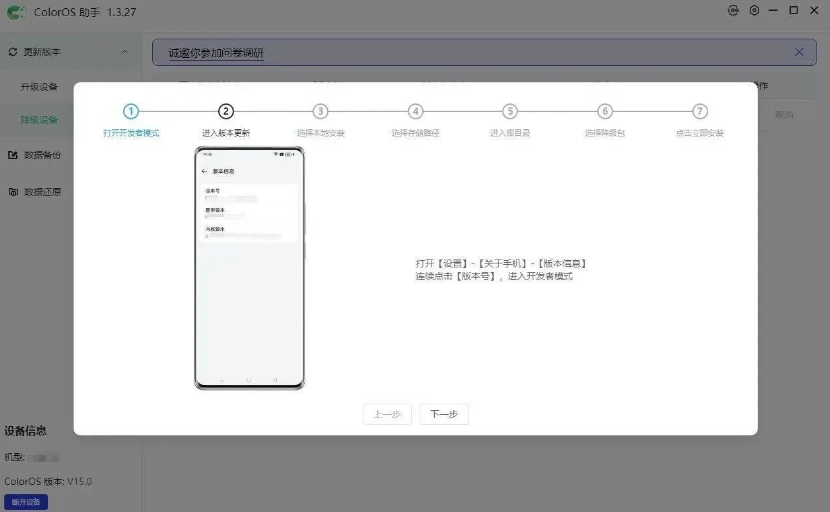Go to step 7 circle 点击立即安装
The width and height of the screenshot is (830, 512).
point(700,111)
